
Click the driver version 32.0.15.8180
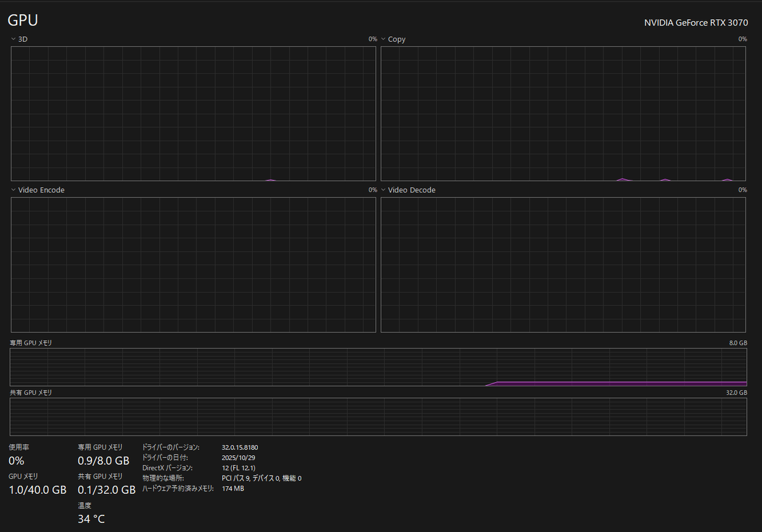[240, 448]
